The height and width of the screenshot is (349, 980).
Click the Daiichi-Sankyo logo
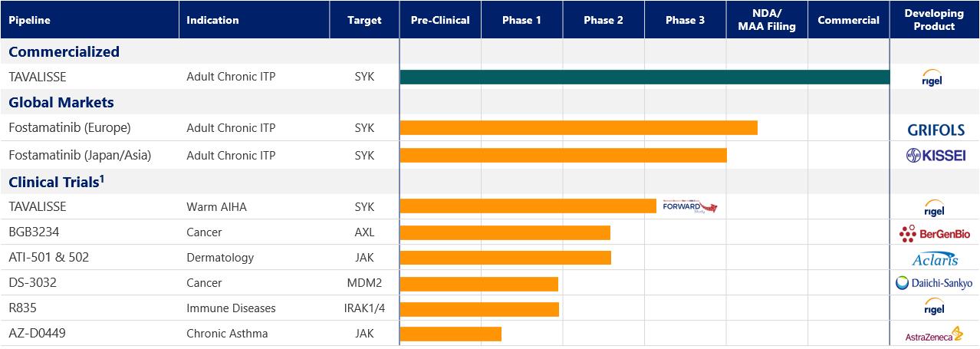pyautogui.click(x=934, y=283)
